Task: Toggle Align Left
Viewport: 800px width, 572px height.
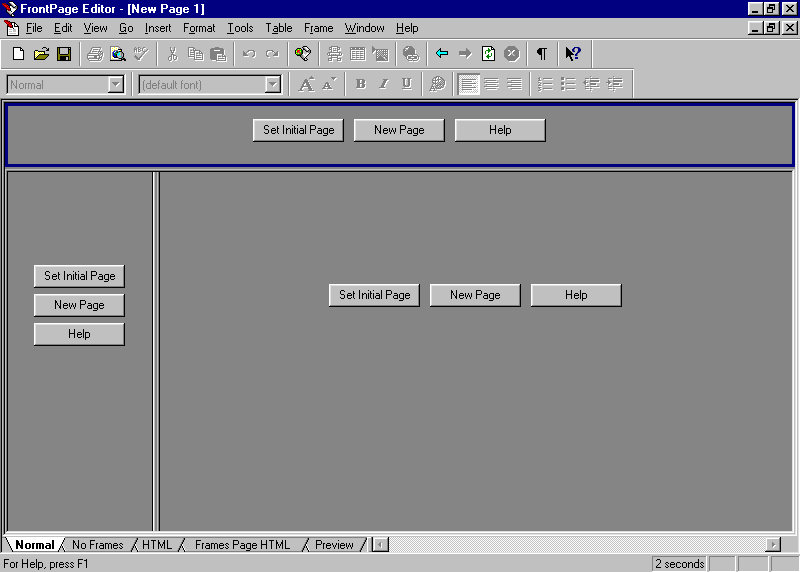Action: tap(468, 84)
